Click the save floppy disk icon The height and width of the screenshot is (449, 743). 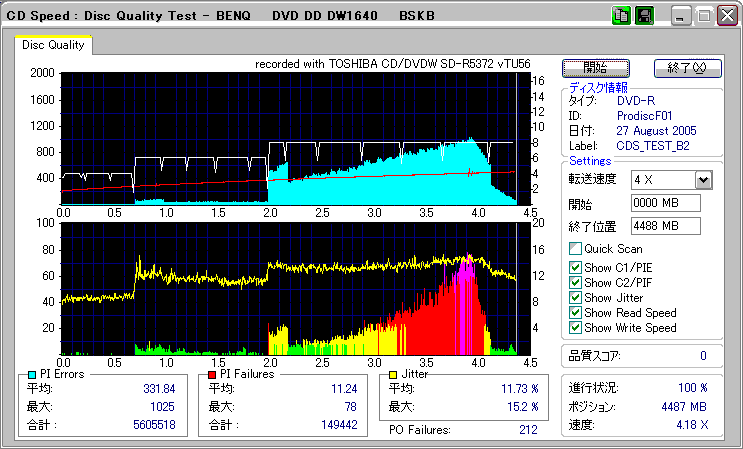645,16
